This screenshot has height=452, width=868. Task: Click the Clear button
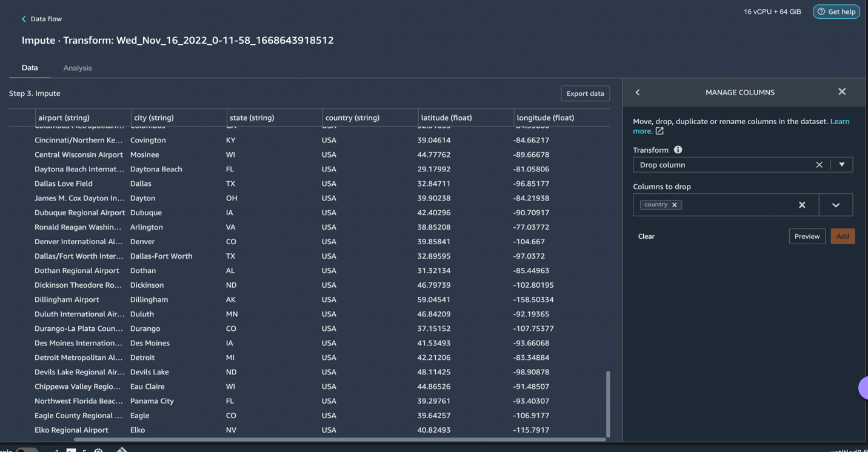(x=646, y=236)
